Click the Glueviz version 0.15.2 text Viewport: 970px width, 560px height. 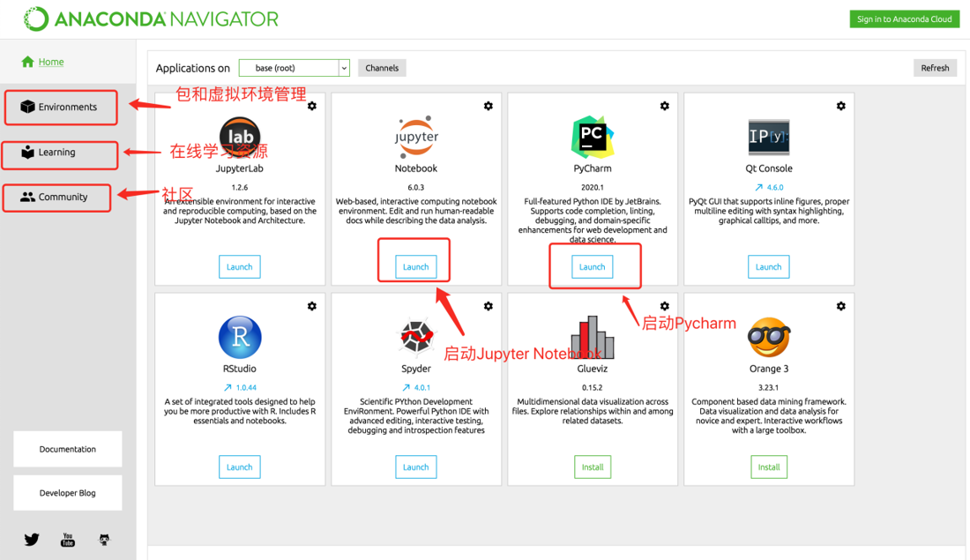pos(592,388)
